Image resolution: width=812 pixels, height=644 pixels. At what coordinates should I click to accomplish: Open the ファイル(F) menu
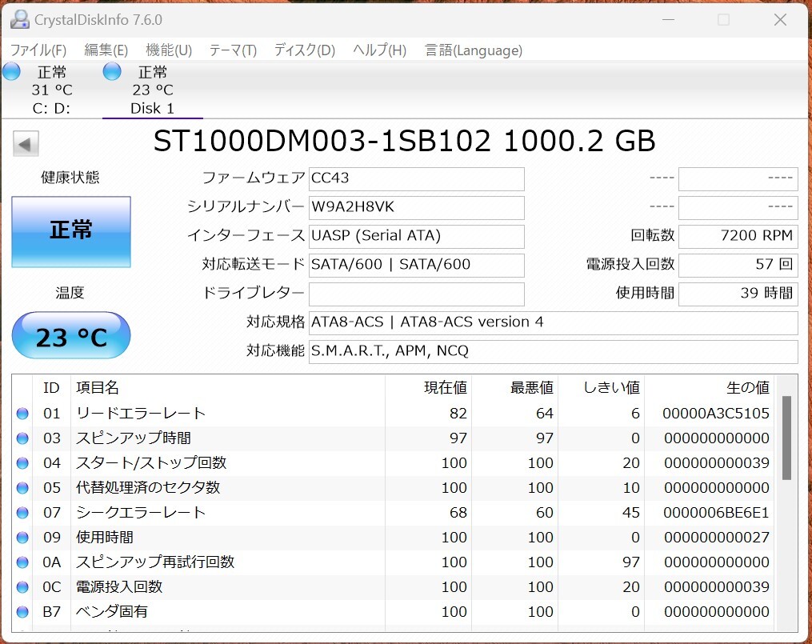(38, 50)
